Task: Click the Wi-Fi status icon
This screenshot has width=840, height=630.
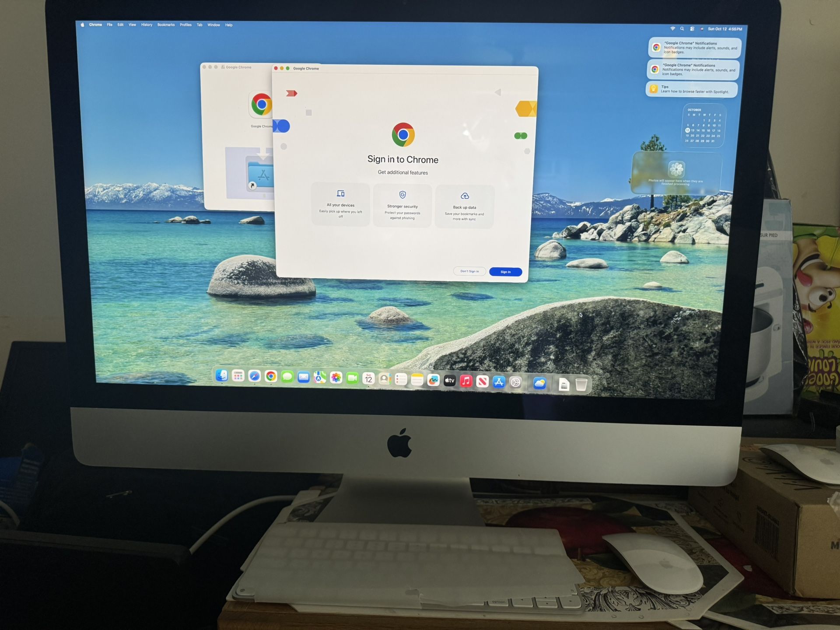Action: click(x=672, y=28)
